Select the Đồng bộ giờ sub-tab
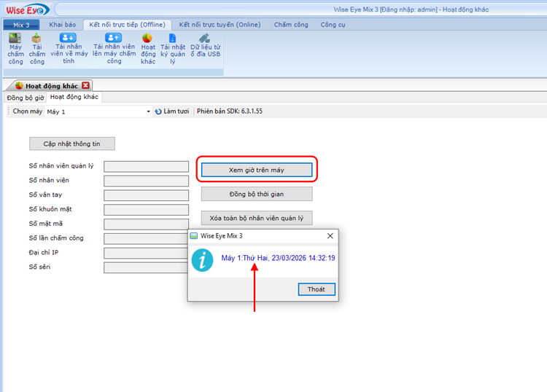The height and width of the screenshot is (392, 547). pyautogui.click(x=26, y=97)
